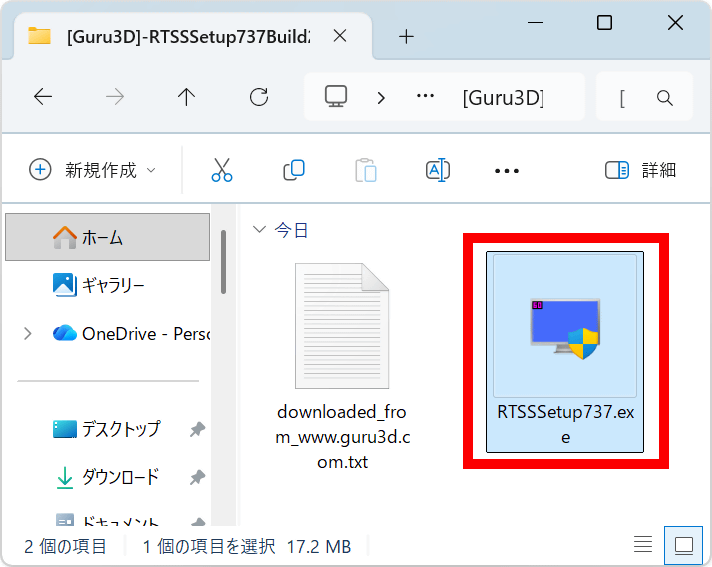The image size is (712, 567).
Task: Select the RTSSSetup737.exe installer file
Action: 565,352
